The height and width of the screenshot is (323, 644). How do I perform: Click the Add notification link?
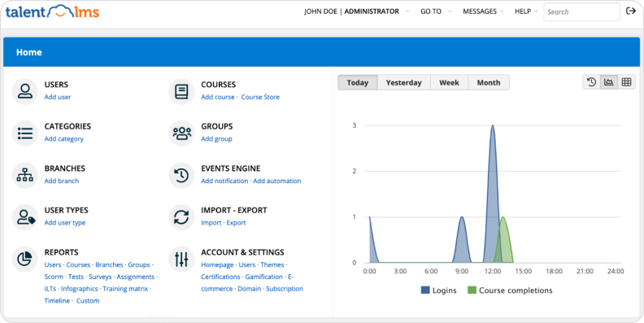click(224, 181)
